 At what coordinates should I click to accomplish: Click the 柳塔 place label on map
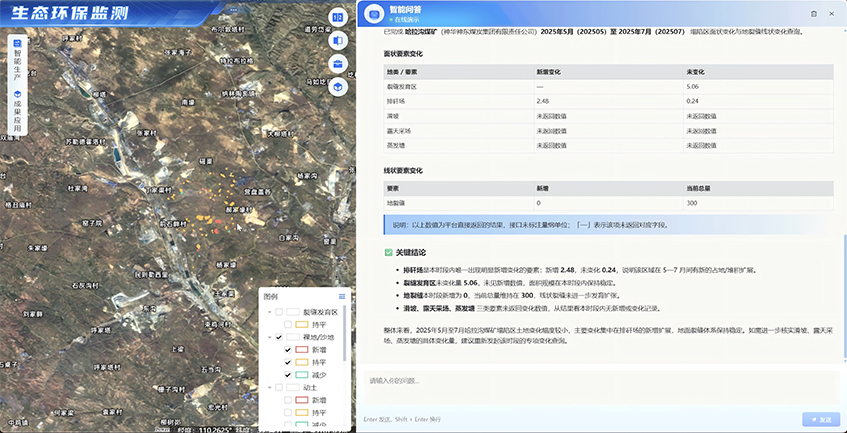click(100, 94)
